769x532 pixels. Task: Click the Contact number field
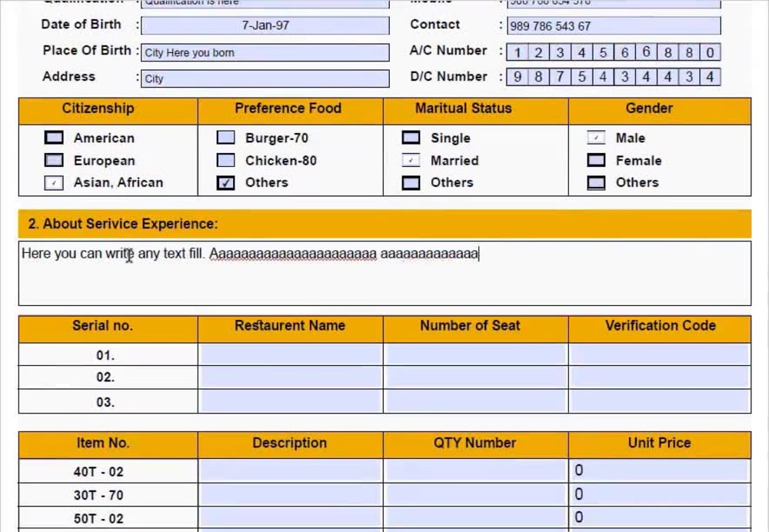(613, 25)
